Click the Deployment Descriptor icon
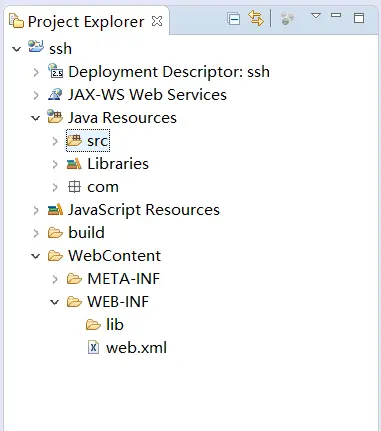Viewport: 381px width, 431px height. coord(55,71)
